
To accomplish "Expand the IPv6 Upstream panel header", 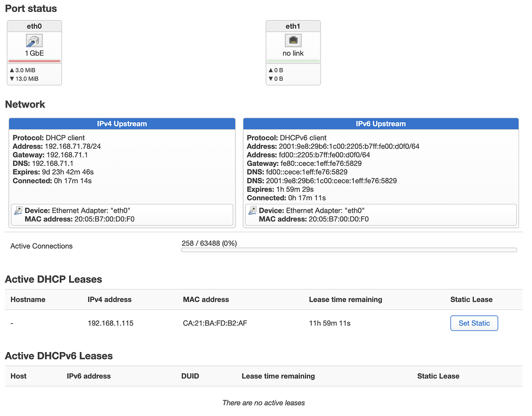I will pyautogui.click(x=381, y=123).
